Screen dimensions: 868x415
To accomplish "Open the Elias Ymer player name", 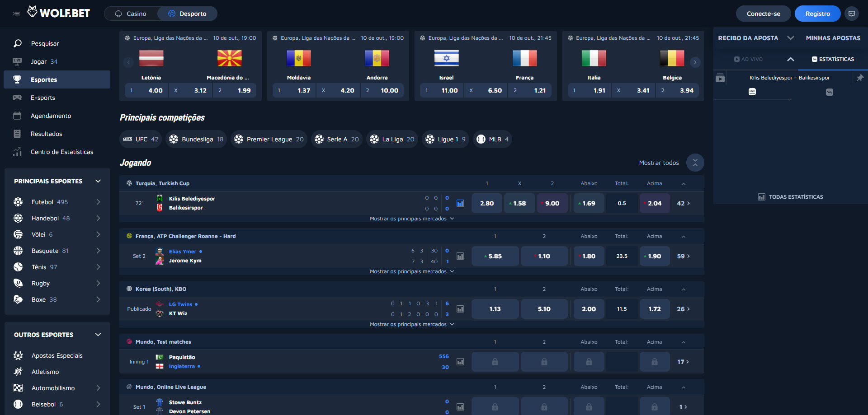I will pos(183,252).
